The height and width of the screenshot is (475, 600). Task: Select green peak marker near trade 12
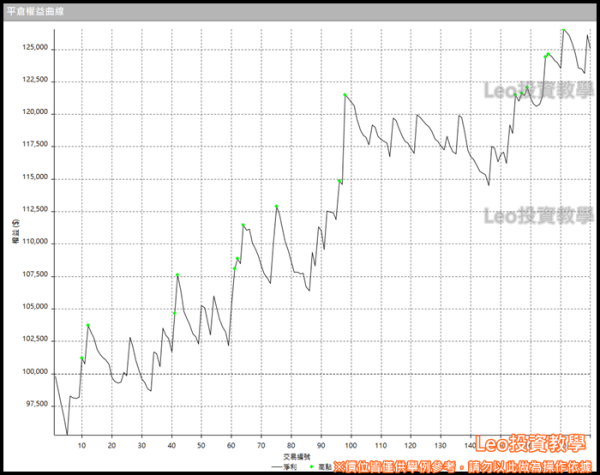coord(88,325)
